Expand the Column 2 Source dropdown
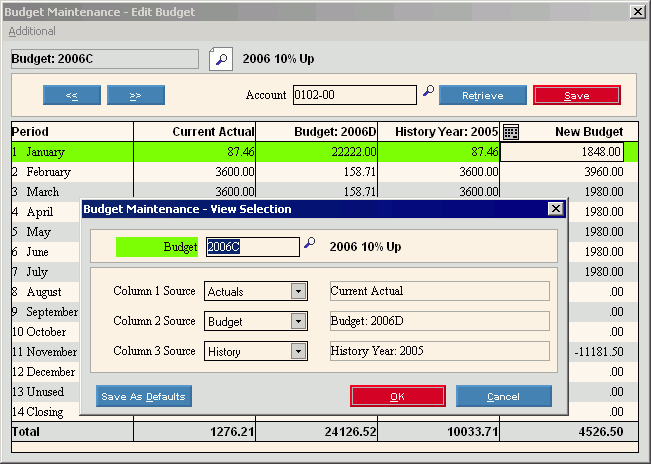 coord(297,322)
